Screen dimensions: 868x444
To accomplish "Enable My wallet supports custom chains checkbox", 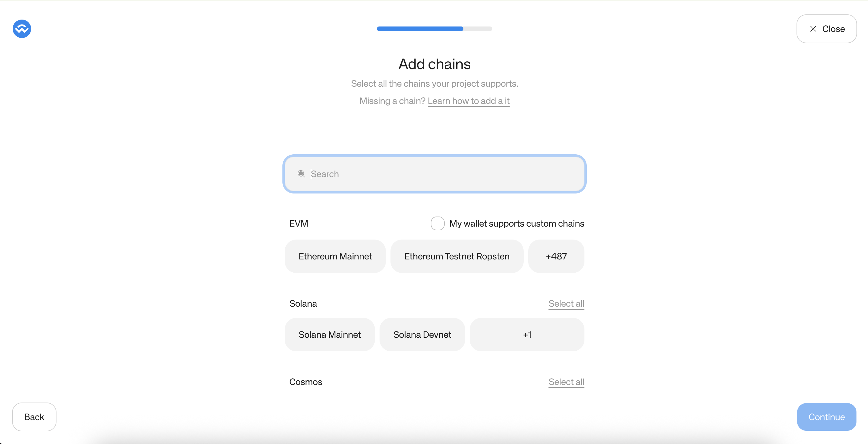I will [x=437, y=223].
